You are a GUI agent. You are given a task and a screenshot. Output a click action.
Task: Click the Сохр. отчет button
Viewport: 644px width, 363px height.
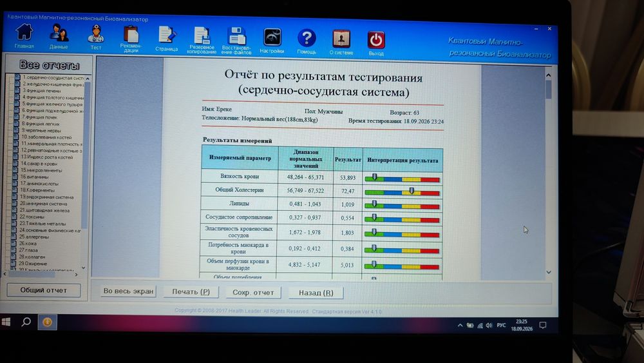coord(253,292)
